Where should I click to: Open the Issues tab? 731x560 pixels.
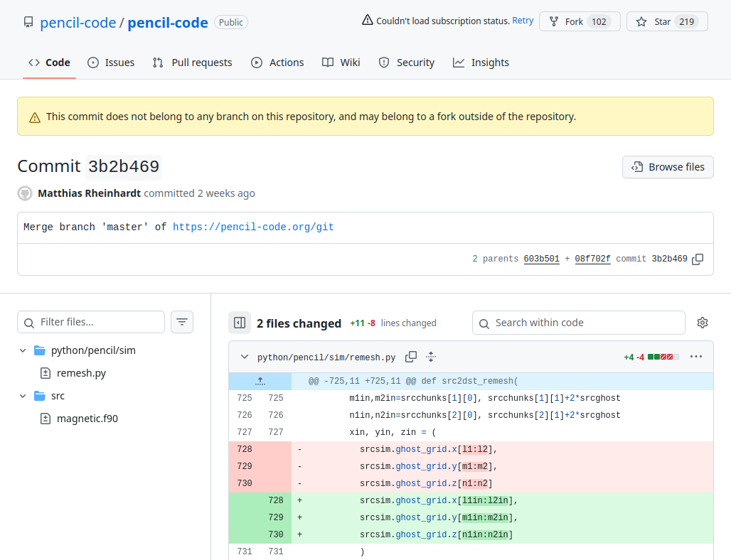(111, 63)
